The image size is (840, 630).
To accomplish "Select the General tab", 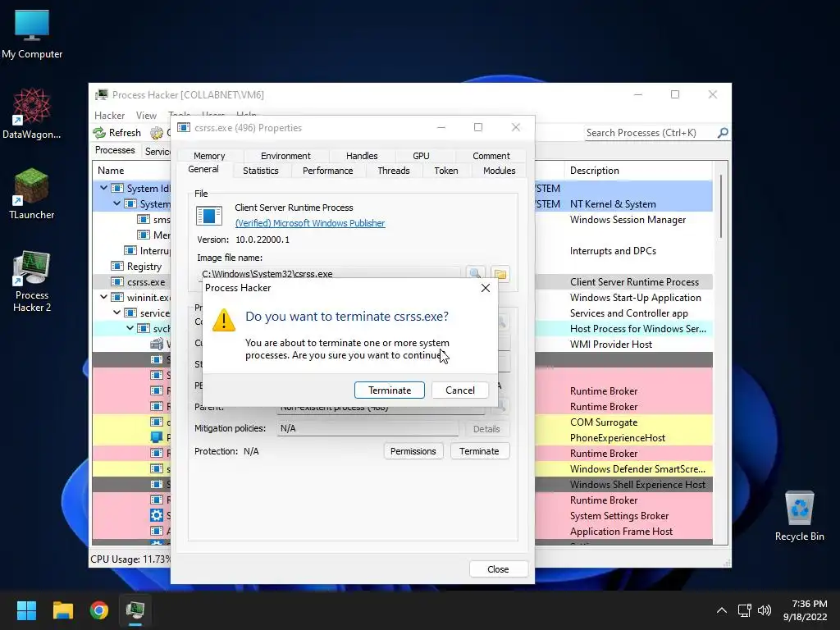I will click(x=203, y=169).
